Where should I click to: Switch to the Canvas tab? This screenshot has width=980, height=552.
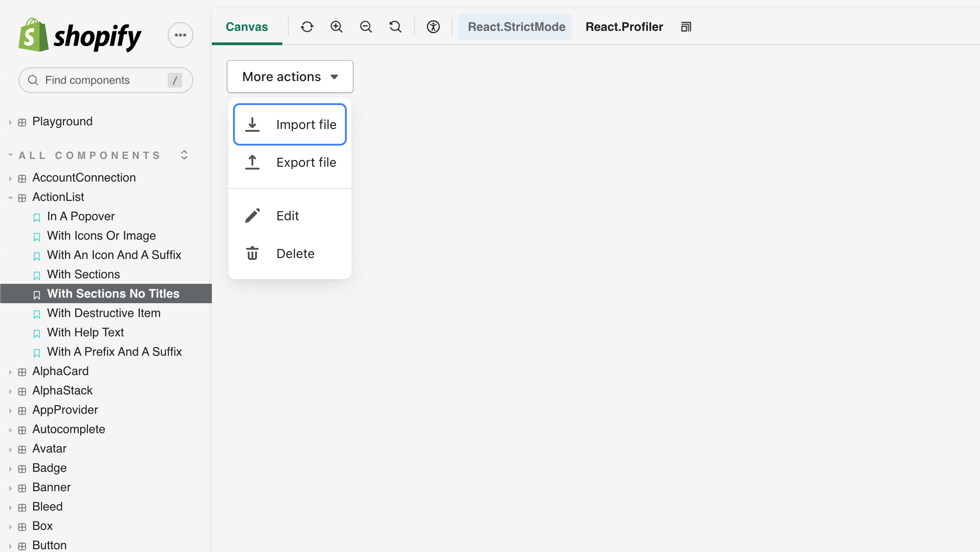tap(247, 27)
